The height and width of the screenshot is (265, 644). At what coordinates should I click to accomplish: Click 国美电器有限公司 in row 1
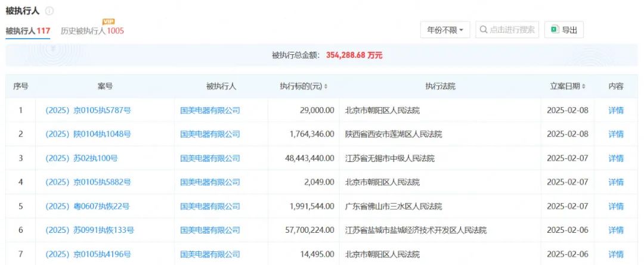210,110
